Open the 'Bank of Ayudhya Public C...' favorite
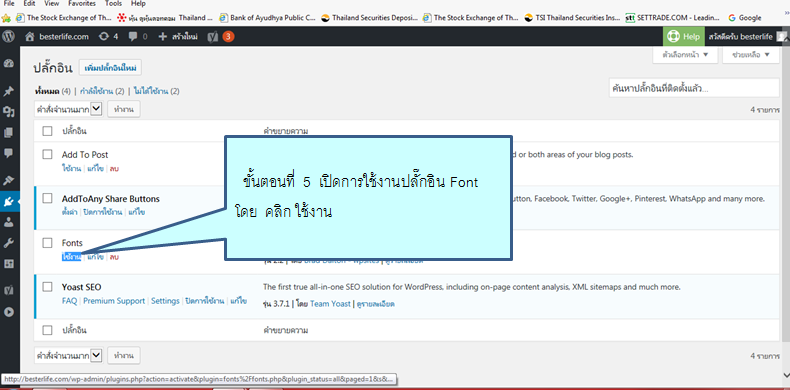The width and height of the screenshot is (790, 390). click(x=269, y=18)
